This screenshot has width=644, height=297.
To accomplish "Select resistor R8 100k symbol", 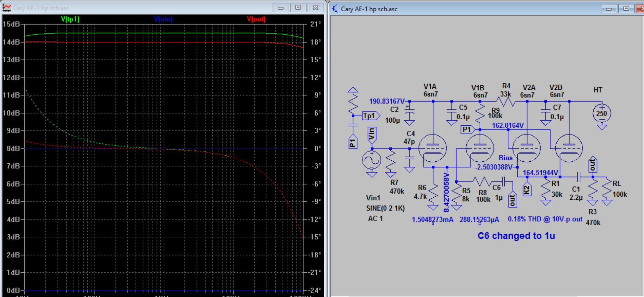I will 482,181.
